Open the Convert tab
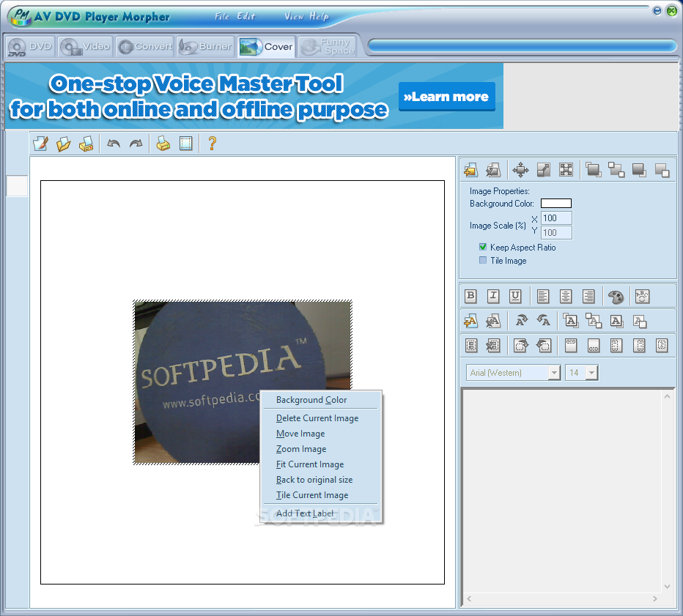 pos(145,47)
